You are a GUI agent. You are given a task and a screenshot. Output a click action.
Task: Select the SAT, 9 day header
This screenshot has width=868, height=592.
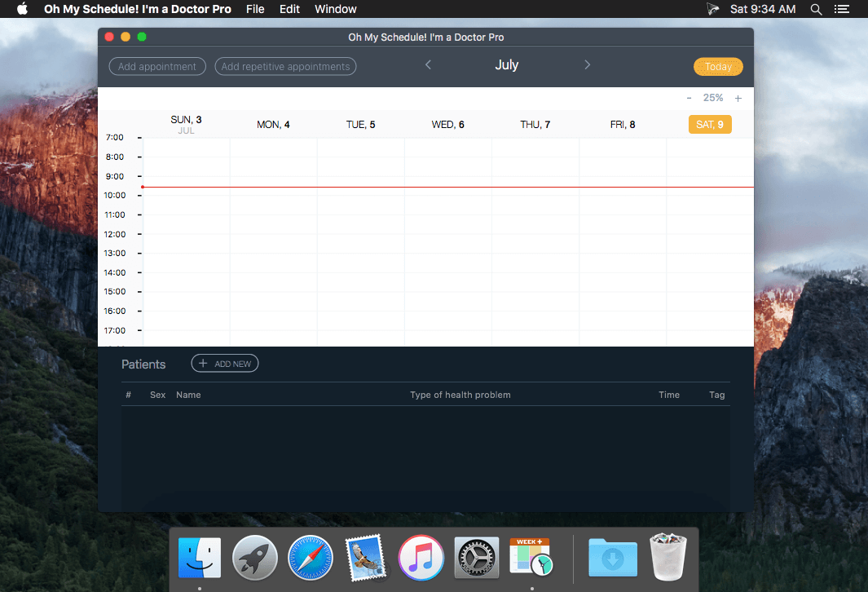pyautogui.click(x=710, y=125)
